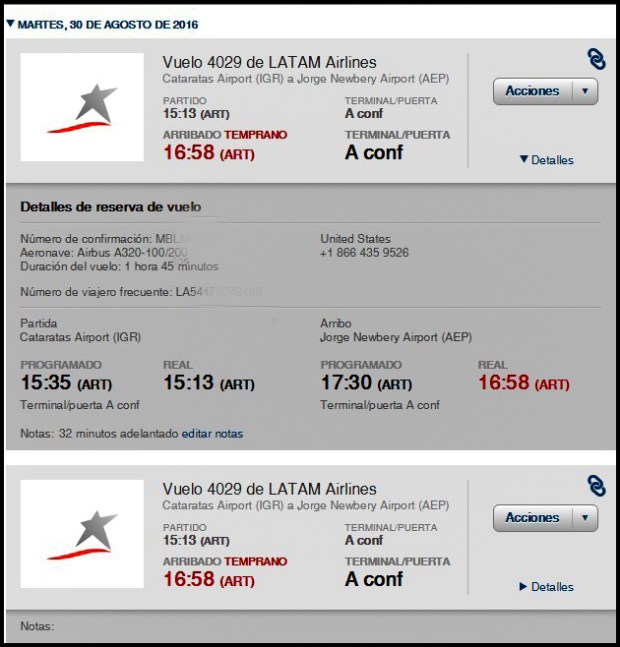
Task: Click the LATAM logo on first flight
Action: pyautogui.click(x=82, y=107)
